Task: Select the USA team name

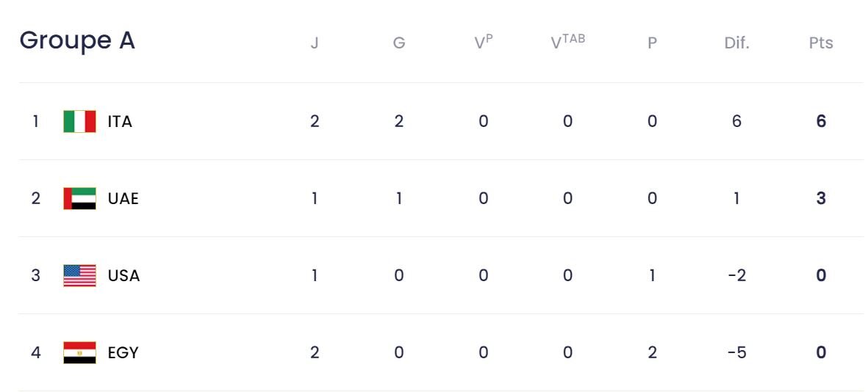Action: pos(123,275)
